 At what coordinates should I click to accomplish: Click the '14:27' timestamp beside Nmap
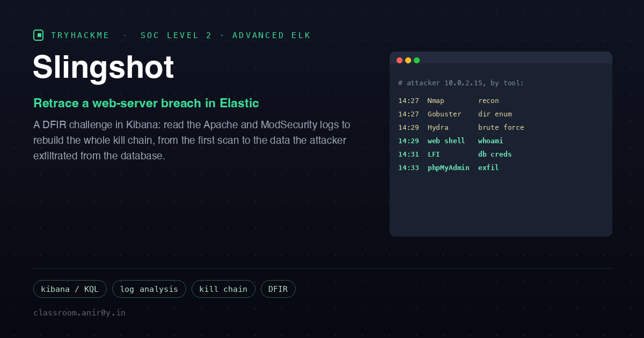coord(408,101)
